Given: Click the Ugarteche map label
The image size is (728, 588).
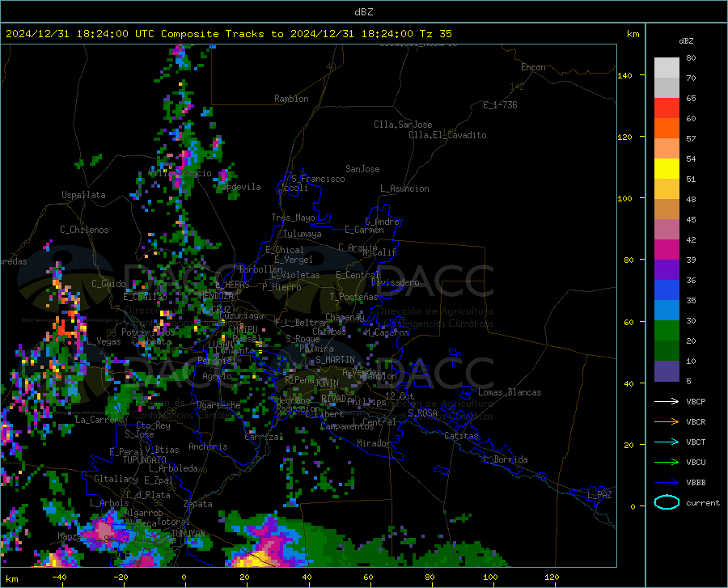Looking at the screenshot, I should 218,405.
